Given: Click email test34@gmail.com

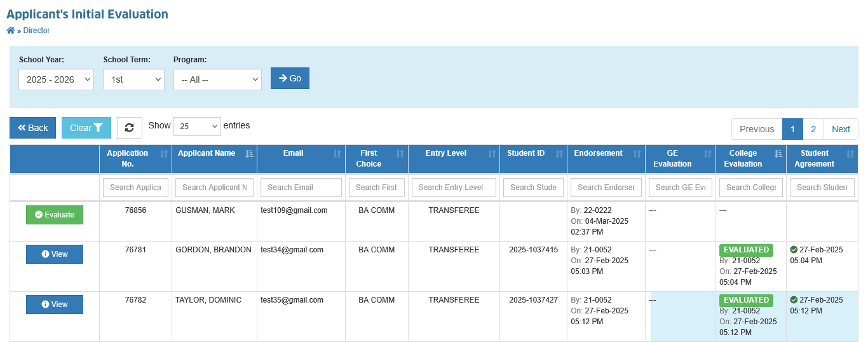Looking at the screenshot, I should pos(292,250).
